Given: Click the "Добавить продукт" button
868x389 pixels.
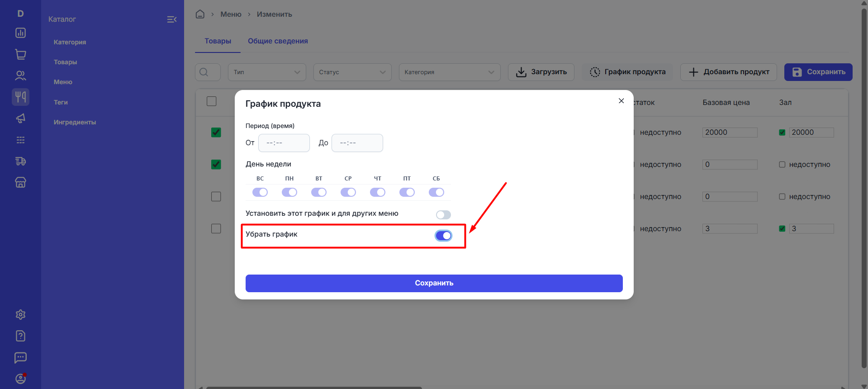Looking at the screenshot, I should click(728, 72).
